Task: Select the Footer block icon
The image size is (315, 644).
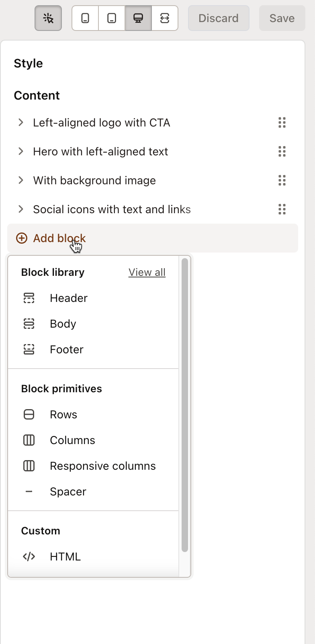Action: tap(29, 349)
